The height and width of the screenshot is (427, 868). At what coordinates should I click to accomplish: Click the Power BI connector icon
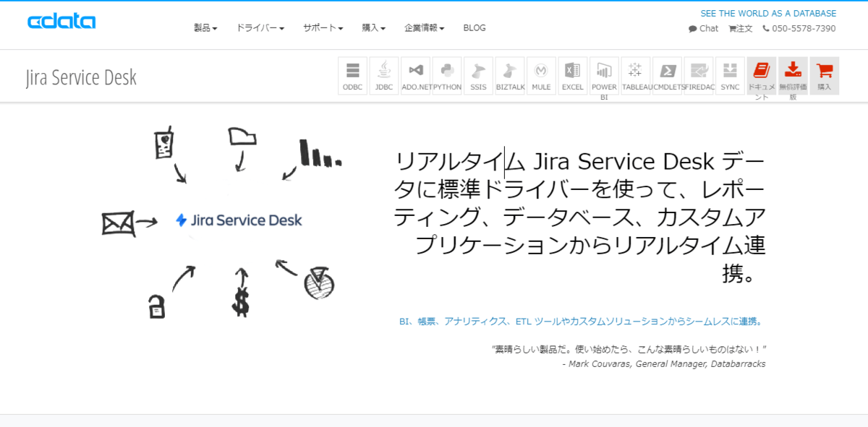pyautogui.click(x=604, y=75)
